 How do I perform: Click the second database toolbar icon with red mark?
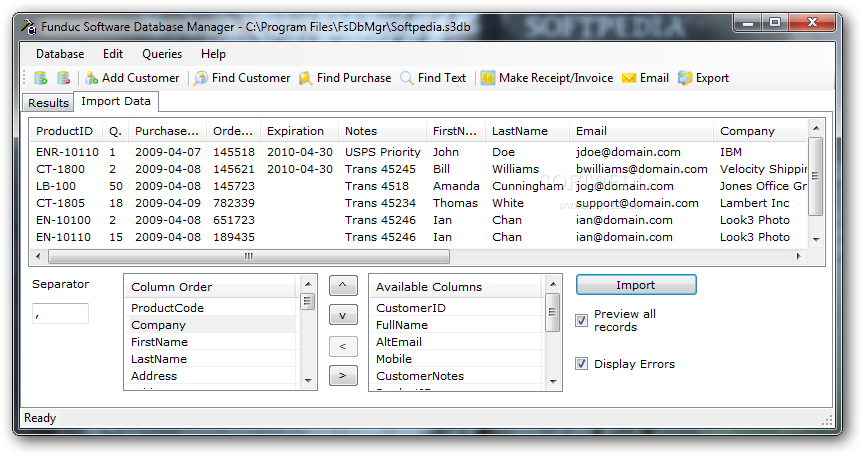[x=63, y=78]
